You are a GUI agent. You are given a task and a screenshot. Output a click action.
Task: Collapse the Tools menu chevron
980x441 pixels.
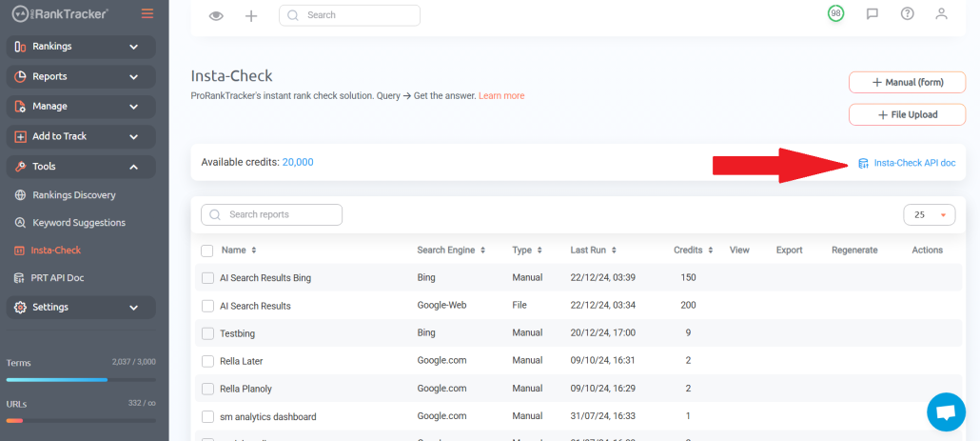[x=134, y=167]
